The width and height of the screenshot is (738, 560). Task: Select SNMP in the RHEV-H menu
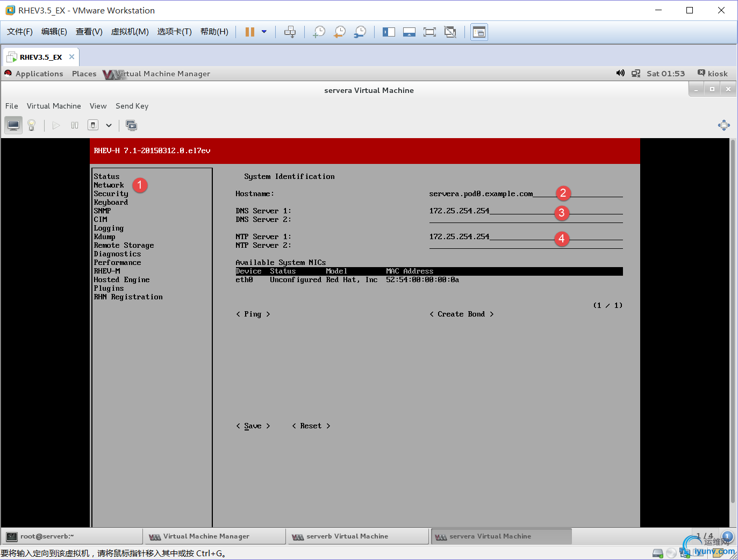click(x=102, y=211)
